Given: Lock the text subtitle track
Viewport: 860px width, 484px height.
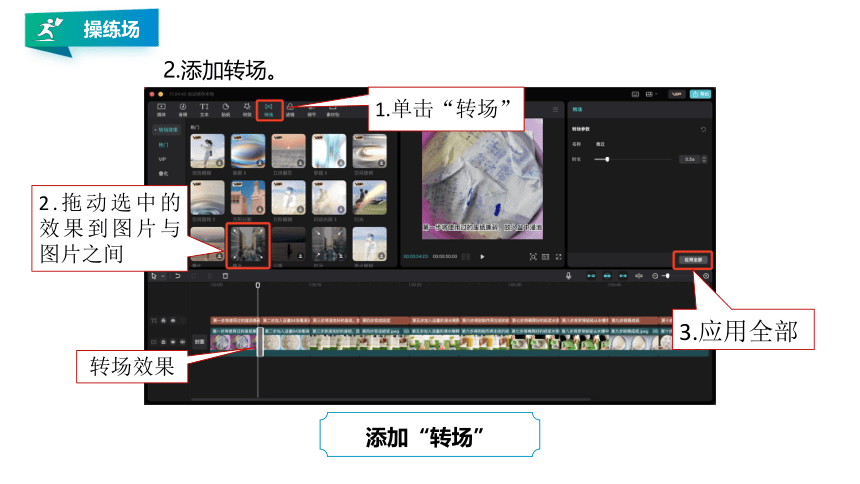Looking at the screenshot, I should (163, 320).
